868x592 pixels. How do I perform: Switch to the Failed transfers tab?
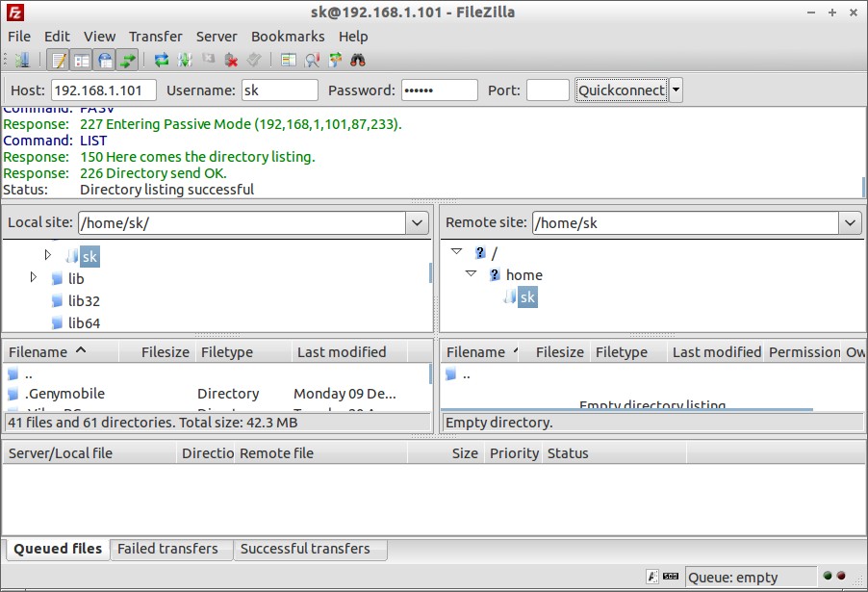pos(167,549)
